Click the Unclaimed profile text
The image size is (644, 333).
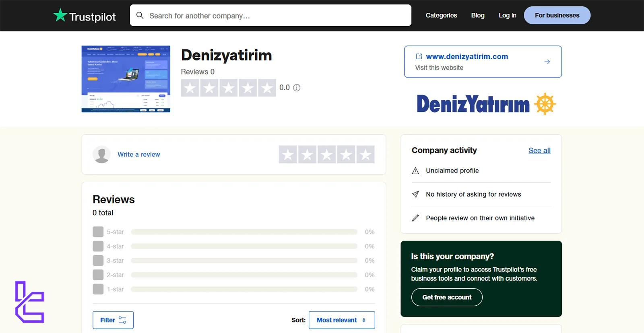452,171
